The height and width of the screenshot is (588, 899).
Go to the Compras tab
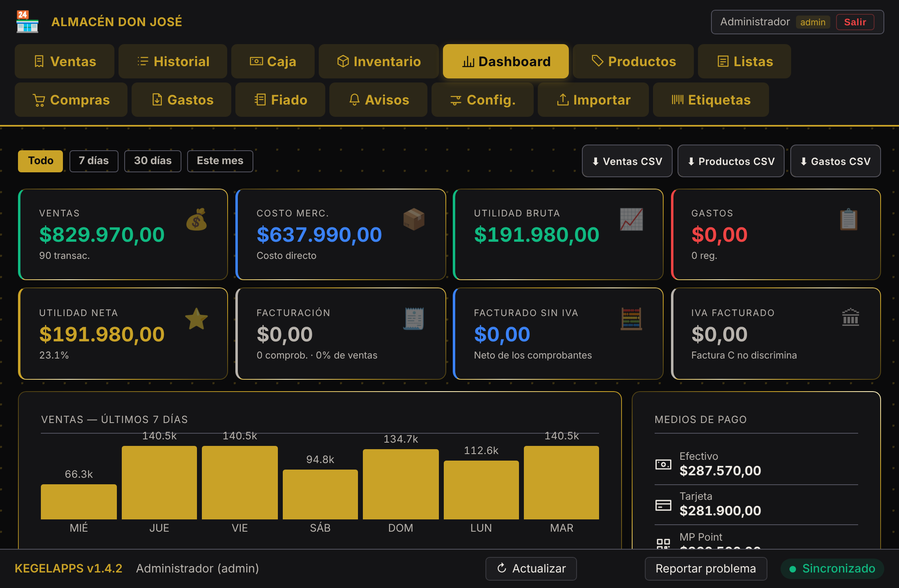tap(71, 100)
